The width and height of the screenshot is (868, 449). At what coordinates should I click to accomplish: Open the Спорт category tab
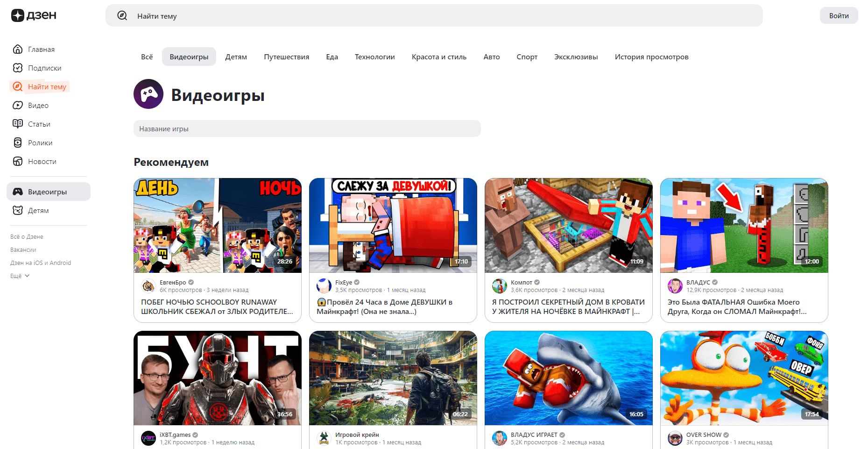pos(527,57)
